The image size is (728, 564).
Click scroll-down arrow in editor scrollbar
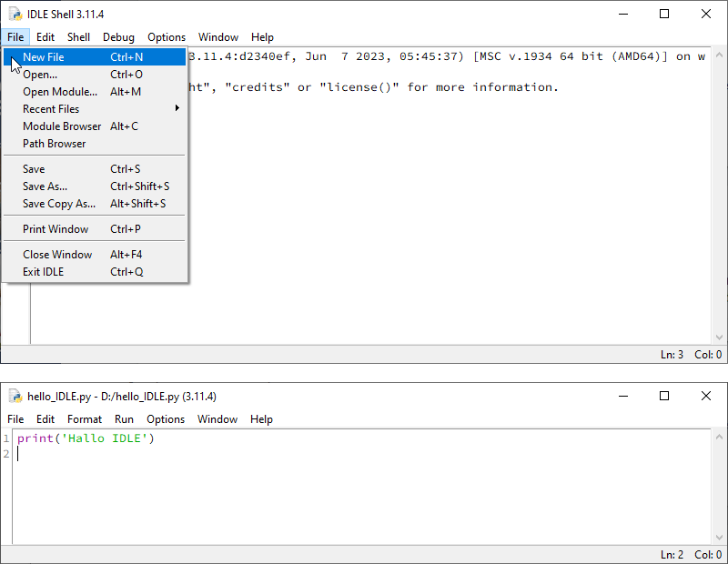coord(719,538)
